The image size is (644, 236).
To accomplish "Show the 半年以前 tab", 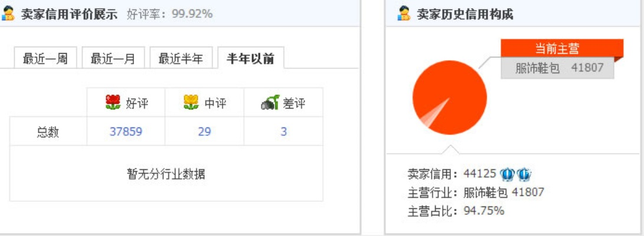I will (x=250, y=58).
